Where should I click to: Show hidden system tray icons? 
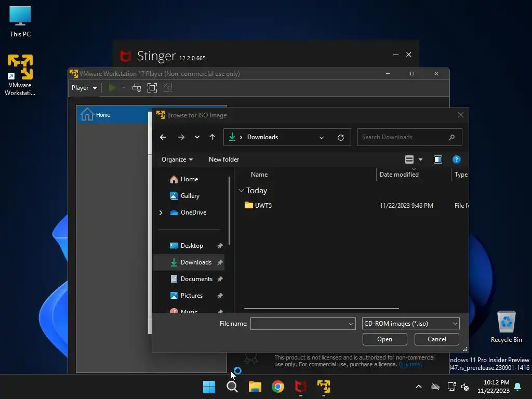tap(419, 387)
